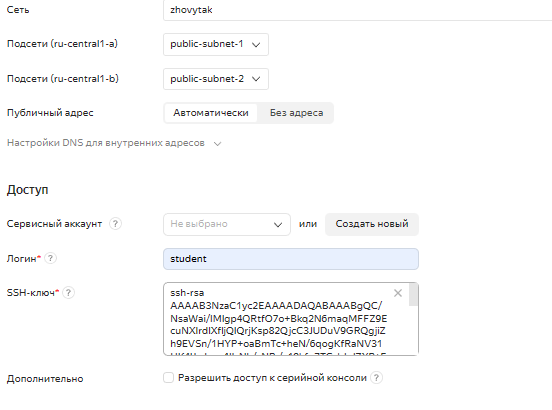
Task: Click chevron in public-subnet-1 dropdown
Action: tap(256, 44)
